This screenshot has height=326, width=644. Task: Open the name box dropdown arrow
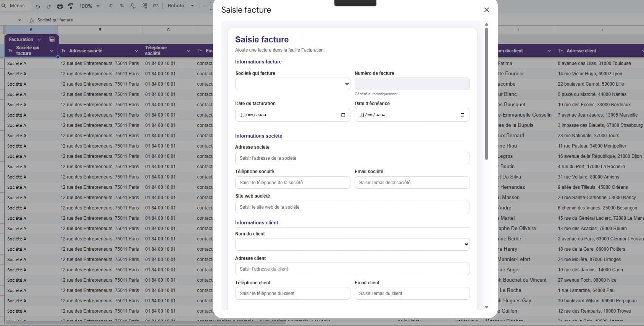pos(19,20)
